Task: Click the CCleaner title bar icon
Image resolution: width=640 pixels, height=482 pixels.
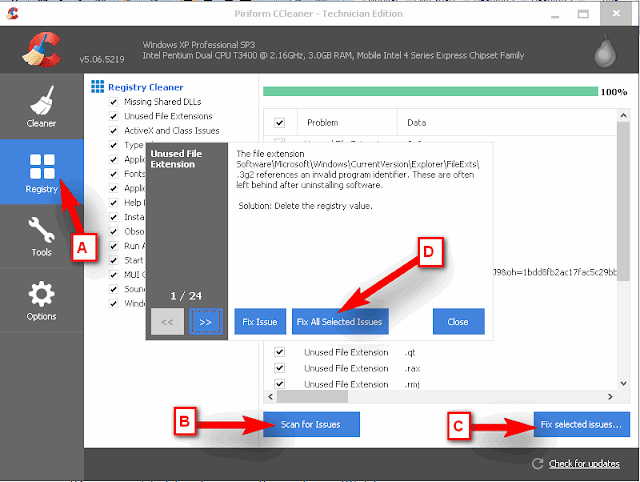Action: tap(12, 13)
